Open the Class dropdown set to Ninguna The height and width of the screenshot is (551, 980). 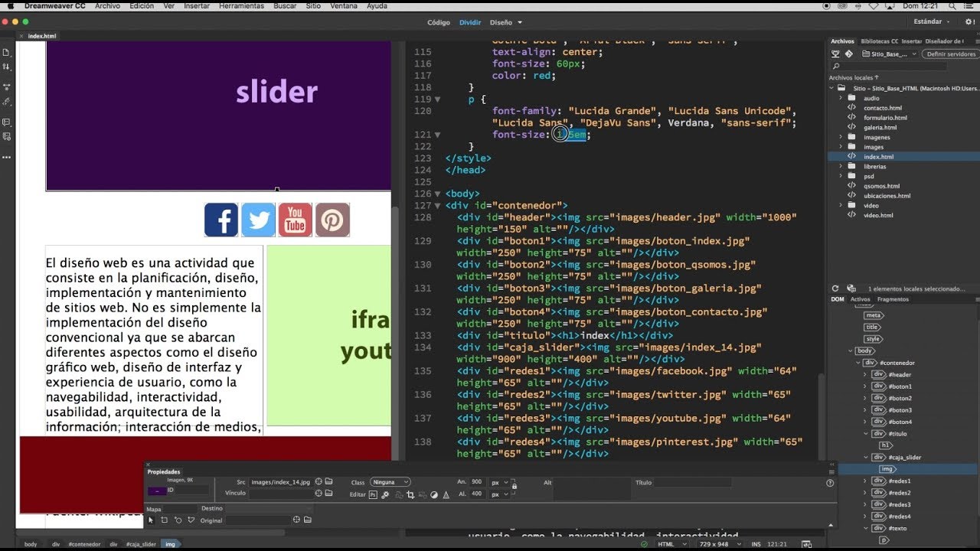click(390, 482)
